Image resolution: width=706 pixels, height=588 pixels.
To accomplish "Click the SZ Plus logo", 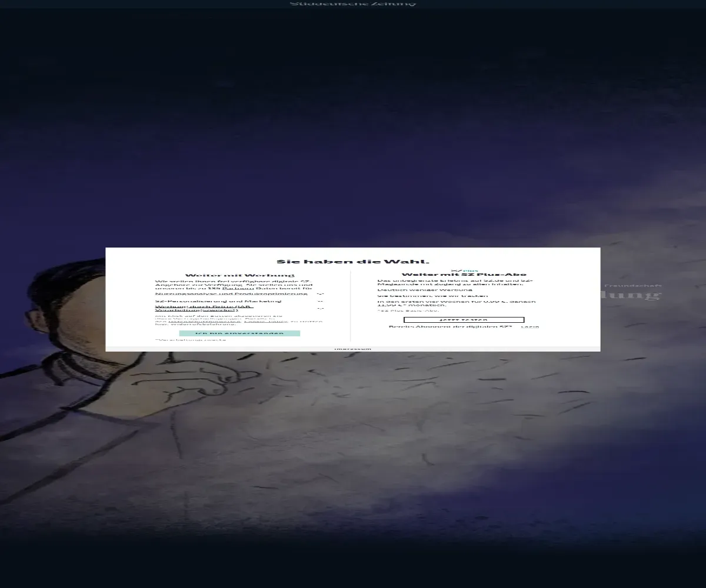I will click(x=464, y=270).
